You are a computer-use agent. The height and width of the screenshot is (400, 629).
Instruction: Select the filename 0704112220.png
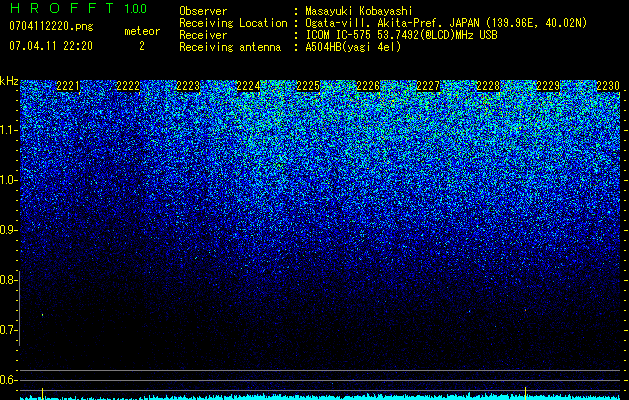51,27
